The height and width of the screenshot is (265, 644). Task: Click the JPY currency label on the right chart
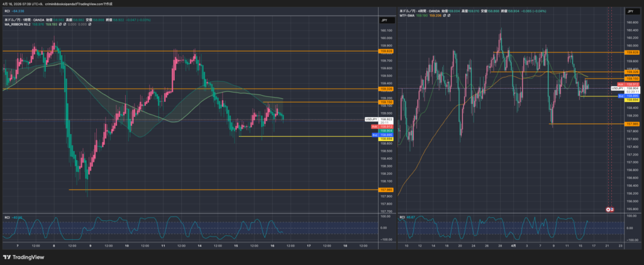[630, 12]
